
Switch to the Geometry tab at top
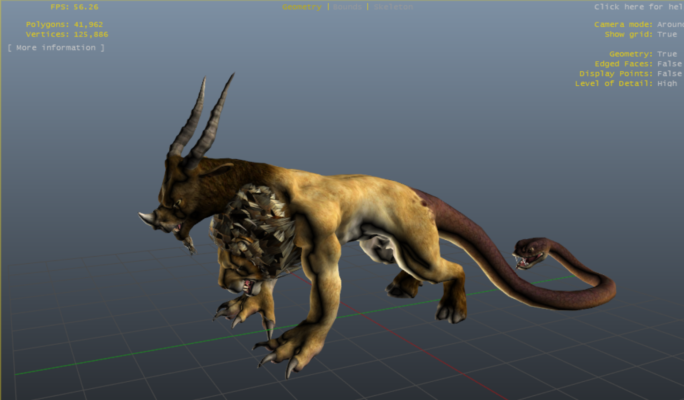301,7
